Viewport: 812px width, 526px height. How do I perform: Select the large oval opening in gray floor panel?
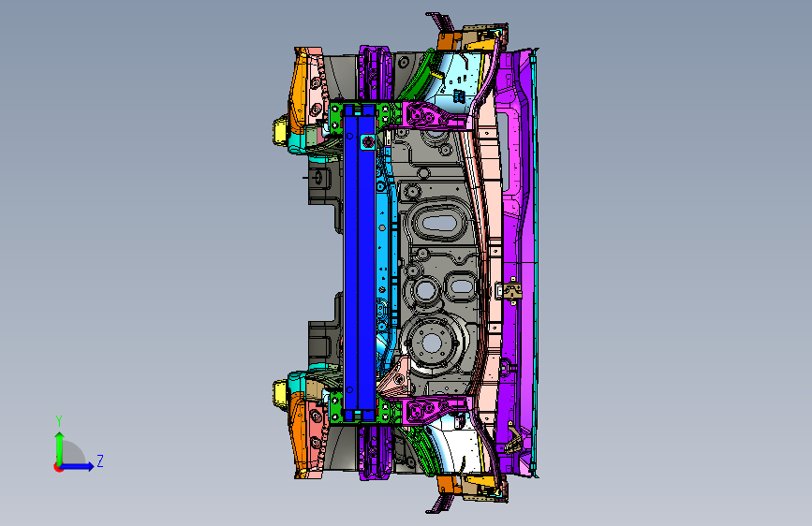439,223
